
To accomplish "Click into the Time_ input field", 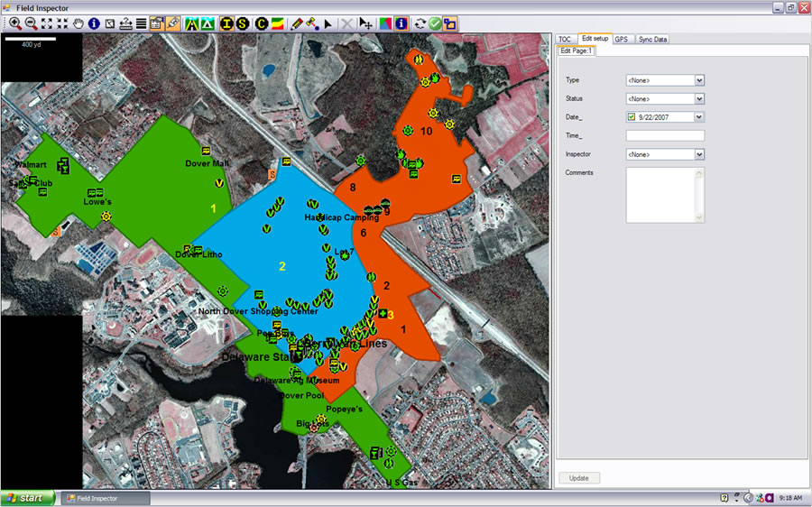I will 665,135.
